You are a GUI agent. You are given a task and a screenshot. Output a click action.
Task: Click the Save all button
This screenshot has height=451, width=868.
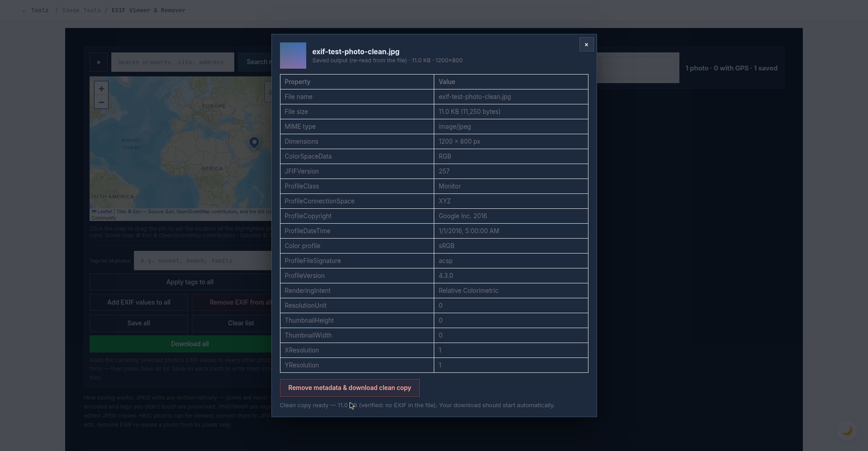(139, 323)
